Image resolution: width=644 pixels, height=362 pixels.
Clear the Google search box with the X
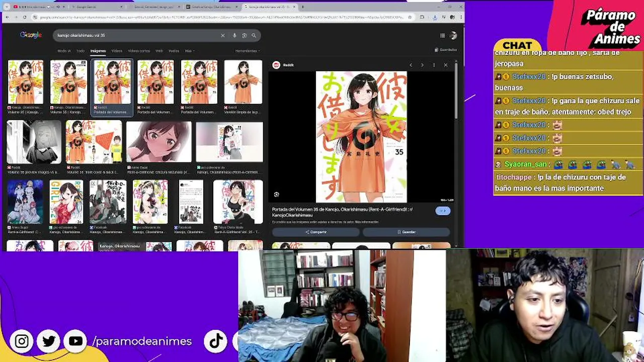[222, 35]
